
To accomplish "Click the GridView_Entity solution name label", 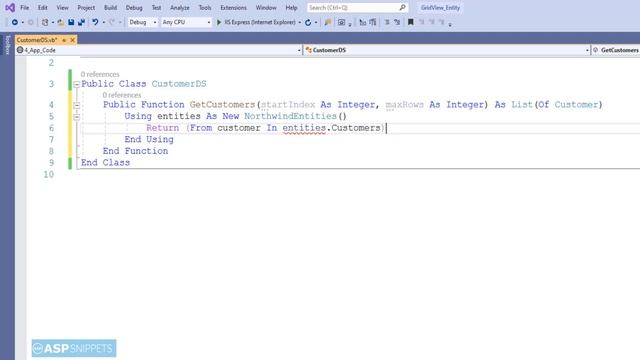I will click(440, 8).
